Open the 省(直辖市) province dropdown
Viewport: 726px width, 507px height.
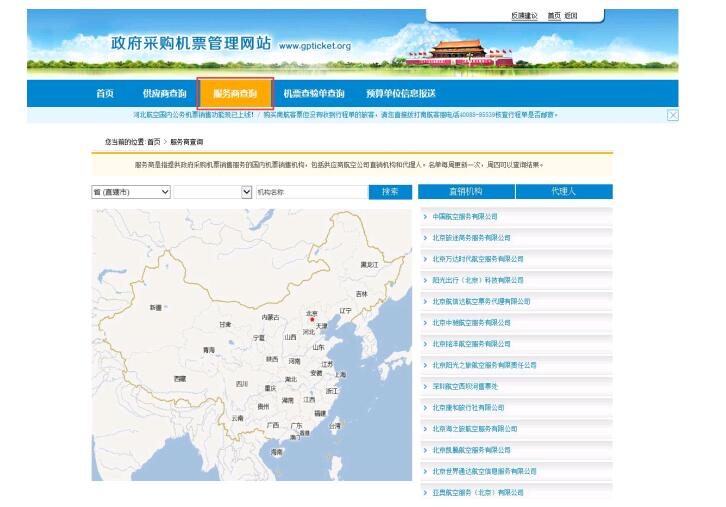[x=131, y=192]
